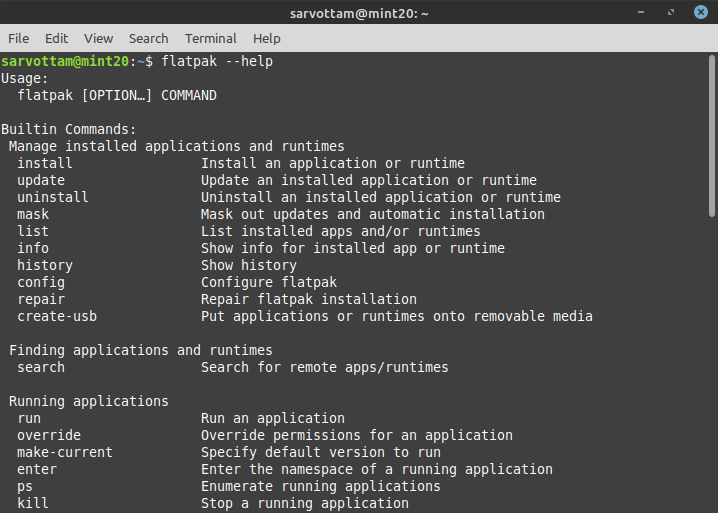Open the File menu

point(18,38)
